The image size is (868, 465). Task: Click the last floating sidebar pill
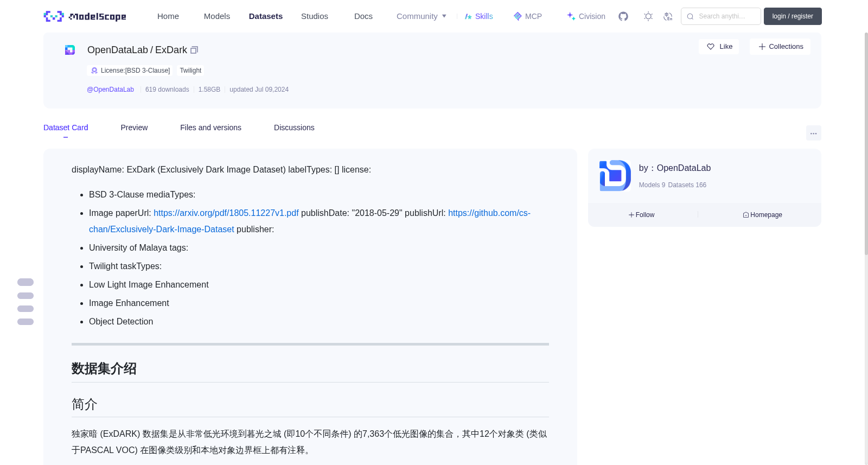click(x=25, y=322)
